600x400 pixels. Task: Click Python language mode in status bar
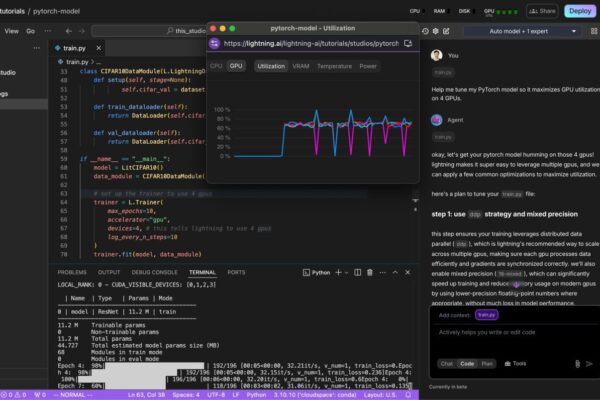click(x=256, y=395)
